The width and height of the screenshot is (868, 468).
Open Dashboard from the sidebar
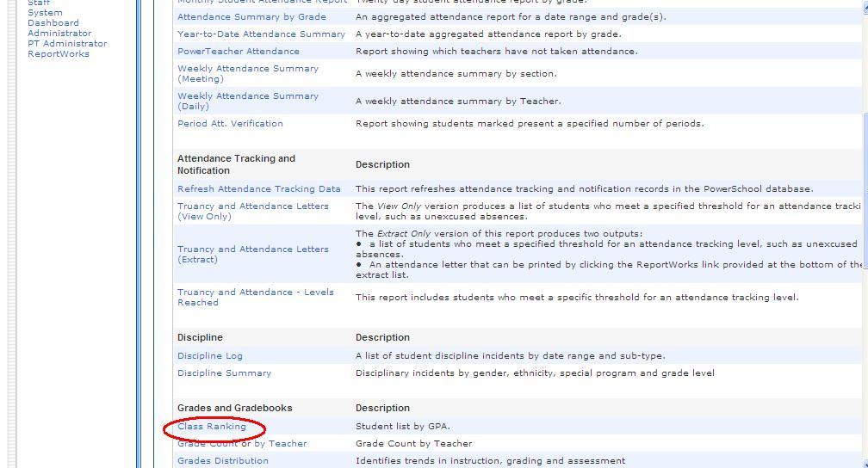(x=53, y=23)
